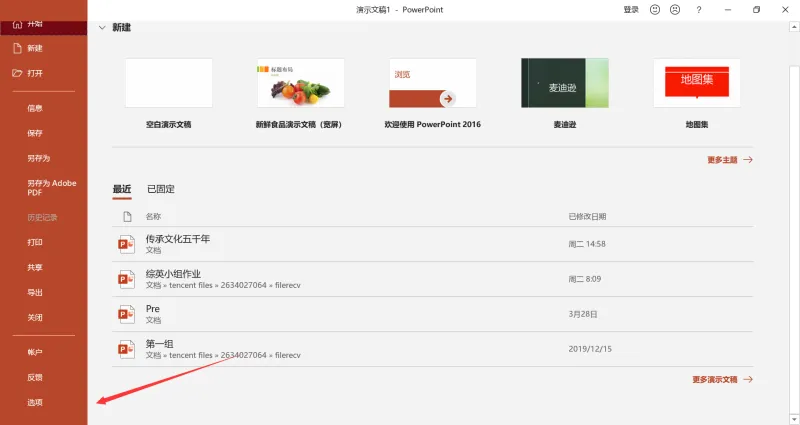Click the 打开 (Open) sidebar item
This screenshot has height=425, width=800.
pyautogui.click(x=35, y=73)
